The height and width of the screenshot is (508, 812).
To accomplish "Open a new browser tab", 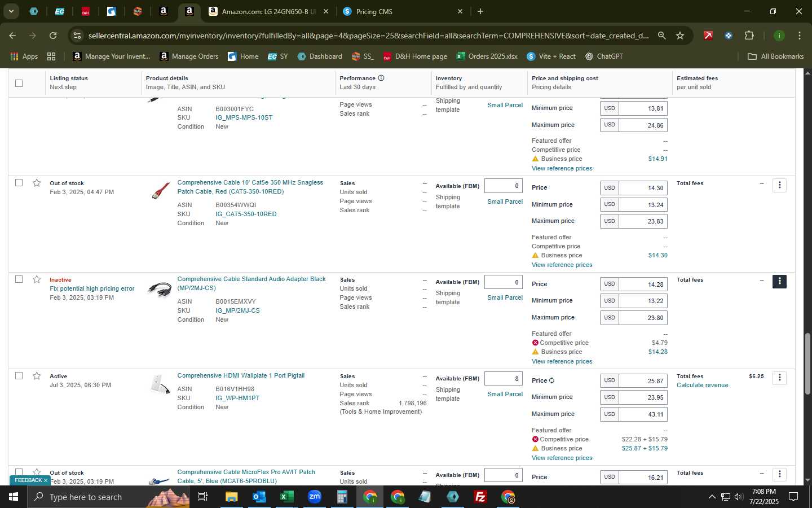I will pyautogui.click(x=480, y=11).
